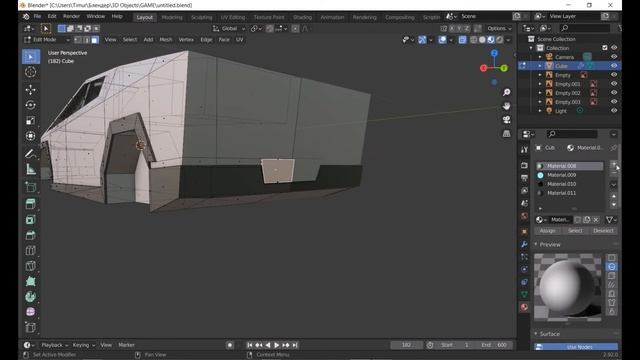640x360 pixels.
Task: Click the zoom viewport magnifier icon
Action: tap(506, 93)
